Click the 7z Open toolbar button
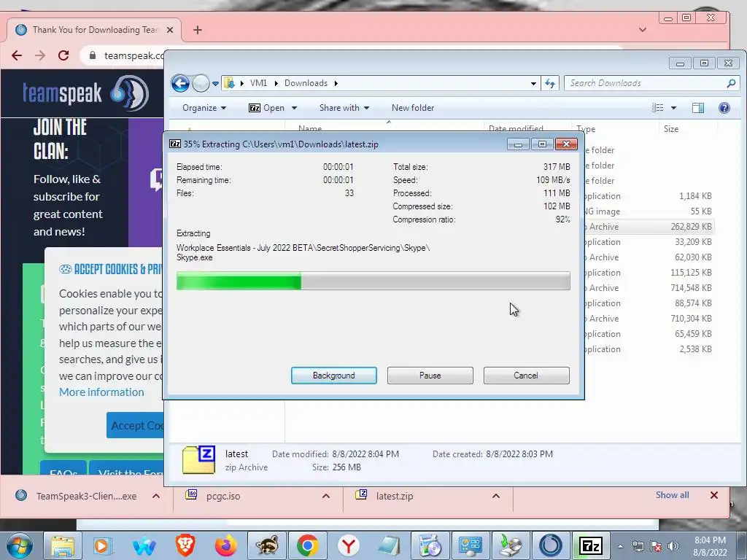 click(x=266, y=108)
